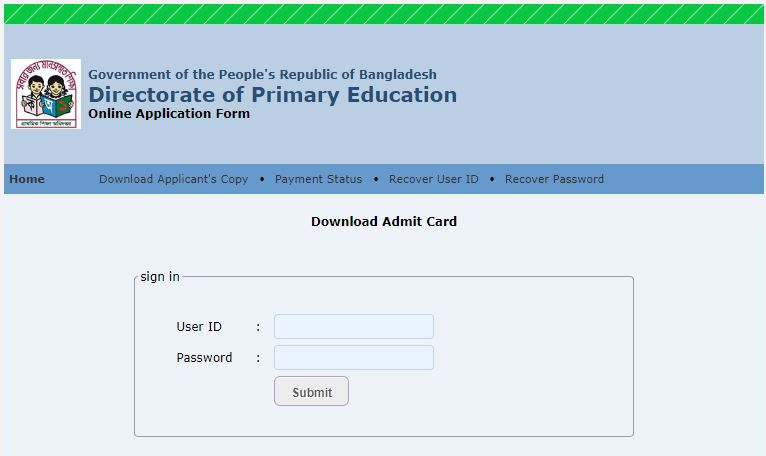Click bullet between Recover User ID and Recover Password
Screen dimensions: 766x456
pyautogui.click(x=492, y=179)
